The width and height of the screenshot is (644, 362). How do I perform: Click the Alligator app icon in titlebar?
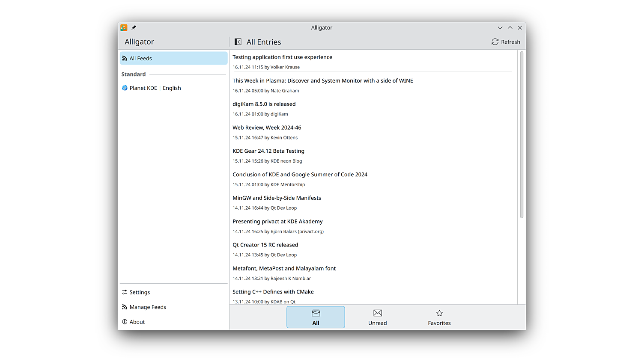(x=124, y=28)
